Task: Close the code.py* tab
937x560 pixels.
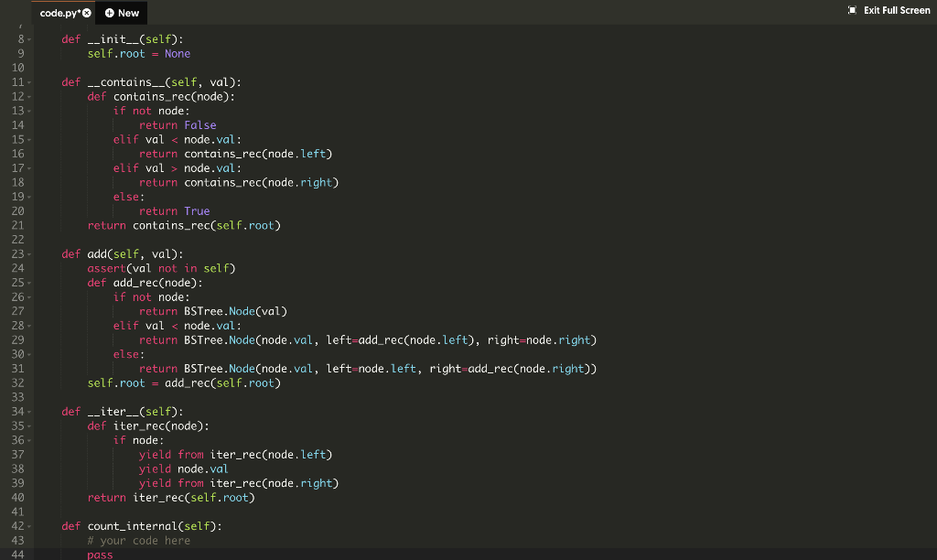Action: coord(85,13)
